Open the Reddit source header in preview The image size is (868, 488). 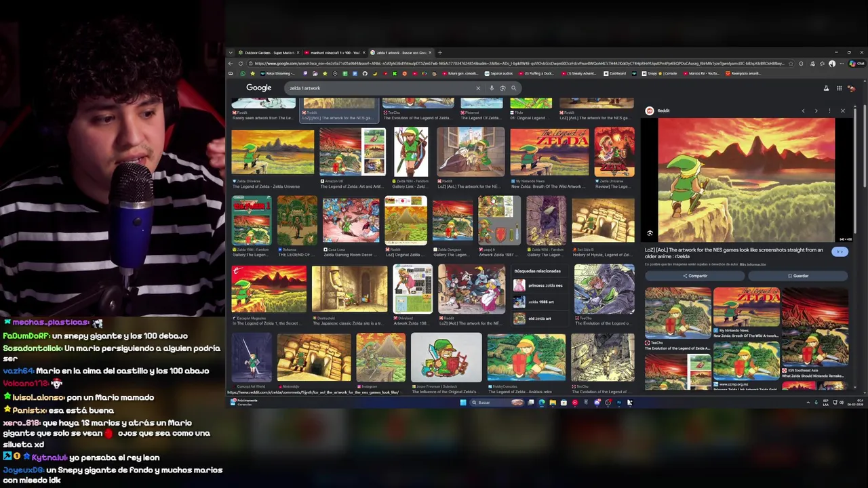tap(657, 110)
